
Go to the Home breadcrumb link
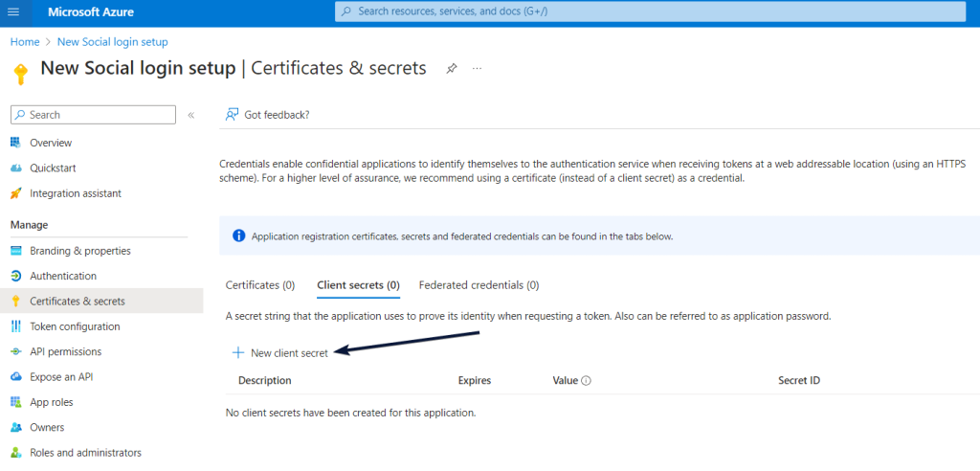point(25,42)
